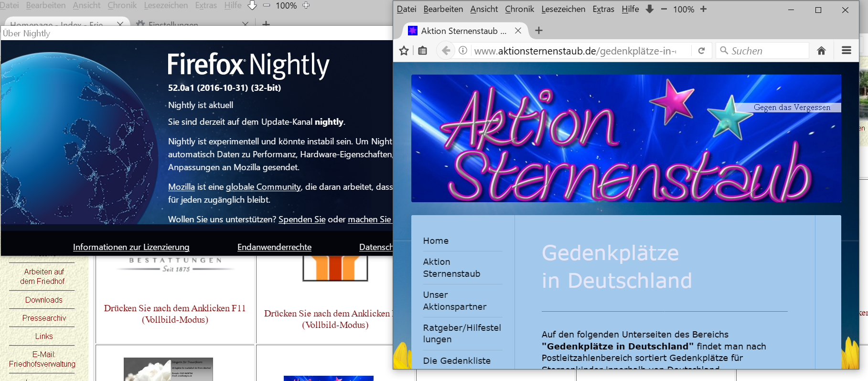Open Extras menu in Sternenstaub window
Screen dimensions: 868x381
(603, 9)
